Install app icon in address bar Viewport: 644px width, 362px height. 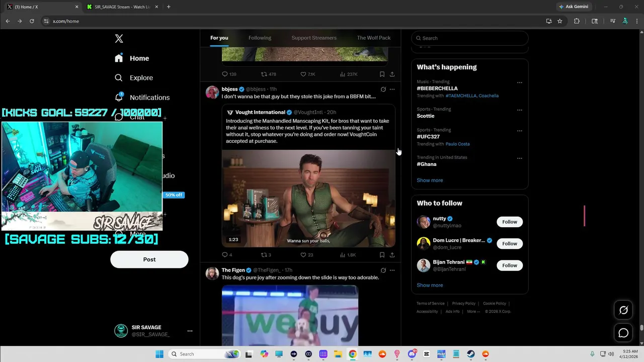point(549,21)
